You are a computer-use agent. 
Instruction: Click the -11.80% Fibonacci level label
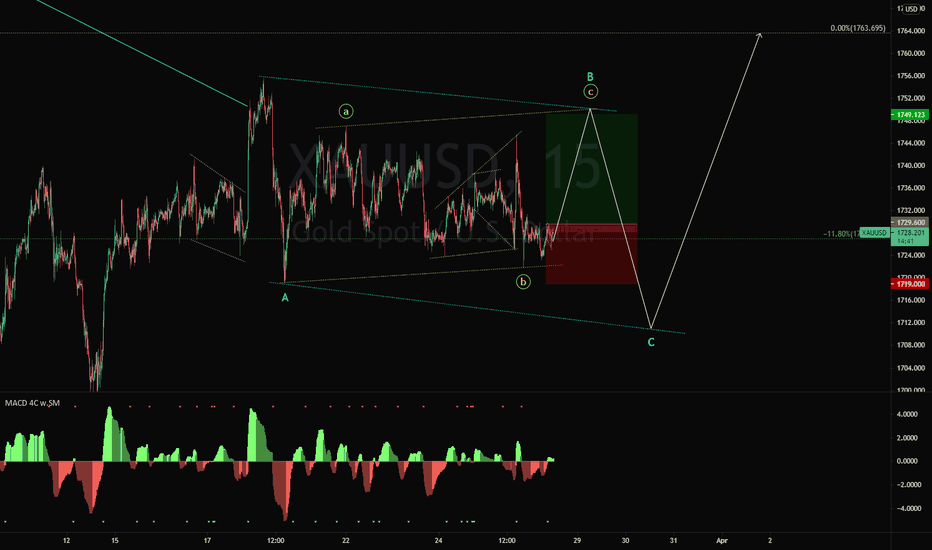tap(841, 234)
